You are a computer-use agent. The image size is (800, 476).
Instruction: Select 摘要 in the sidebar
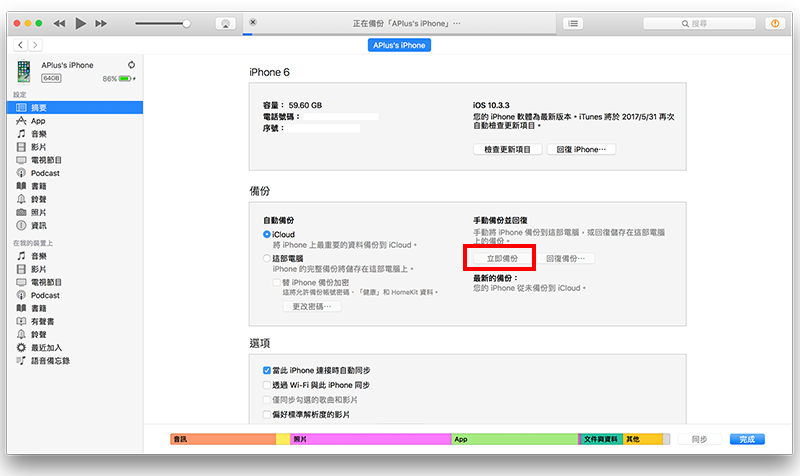click(74, 108)
